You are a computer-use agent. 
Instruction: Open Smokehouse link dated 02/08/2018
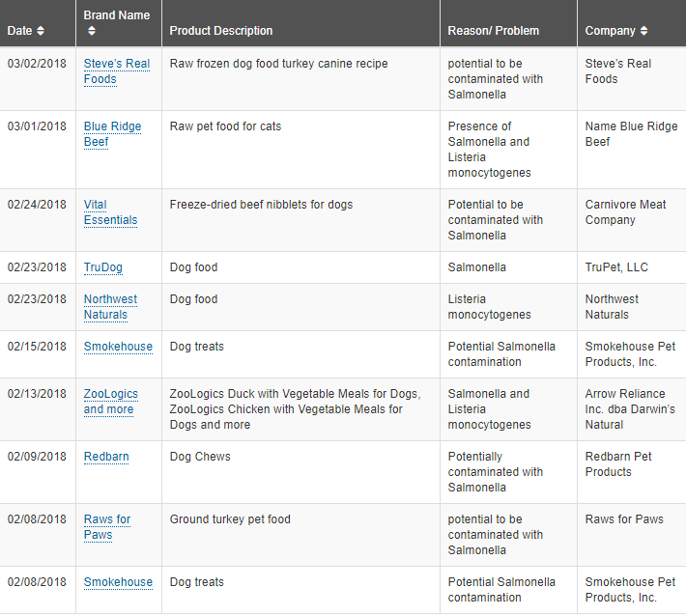click(x=118, y=582)
